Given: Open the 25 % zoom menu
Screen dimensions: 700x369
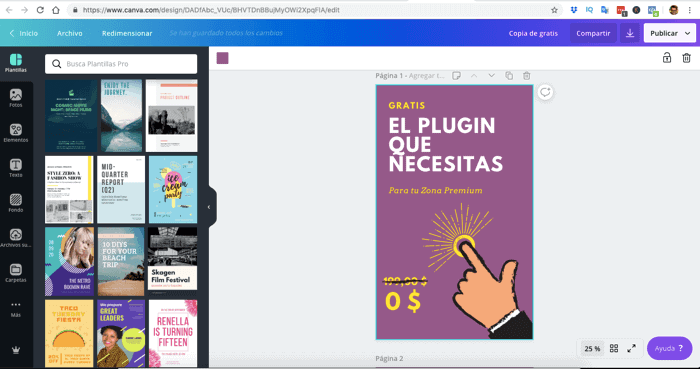Looking at the screenshot, I should (x=592, y=349).
